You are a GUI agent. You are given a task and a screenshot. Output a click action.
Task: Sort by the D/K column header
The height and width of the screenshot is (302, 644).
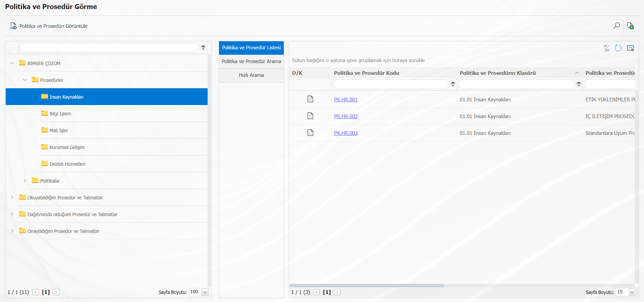pos(297,73)
